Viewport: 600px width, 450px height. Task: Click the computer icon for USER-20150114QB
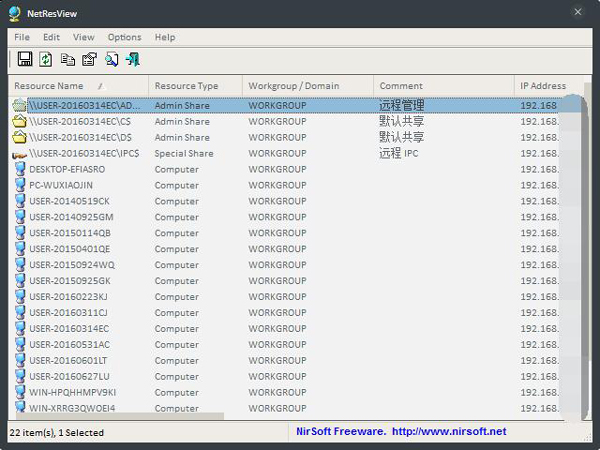click(x=20, y=233)
